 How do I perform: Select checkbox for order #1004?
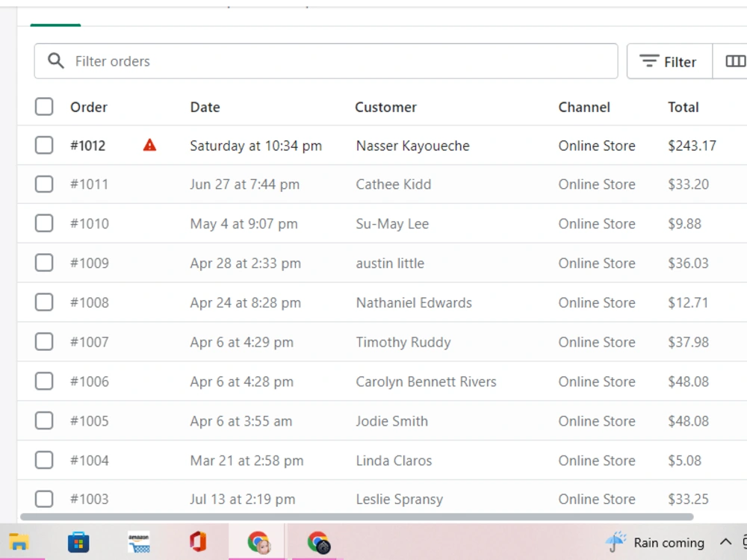pyautogui.click(x=44, y=461)
